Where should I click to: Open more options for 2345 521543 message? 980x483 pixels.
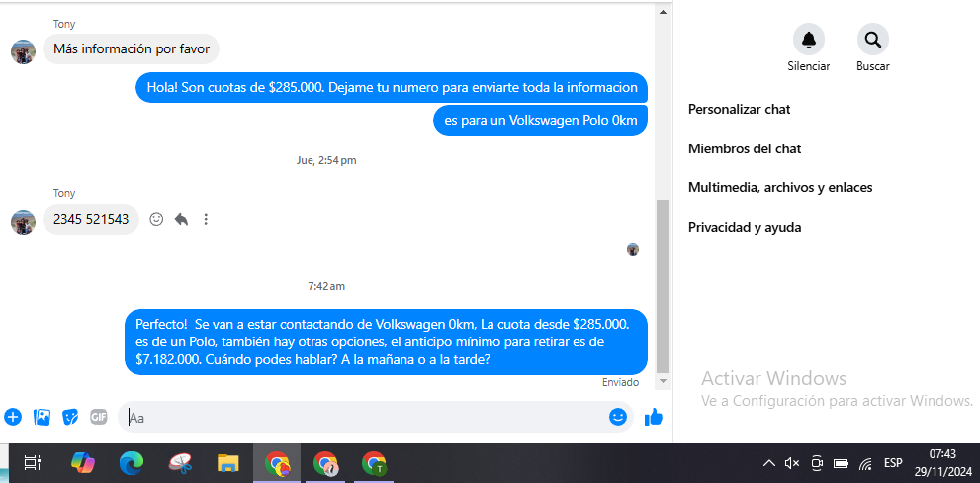(206, 219)
